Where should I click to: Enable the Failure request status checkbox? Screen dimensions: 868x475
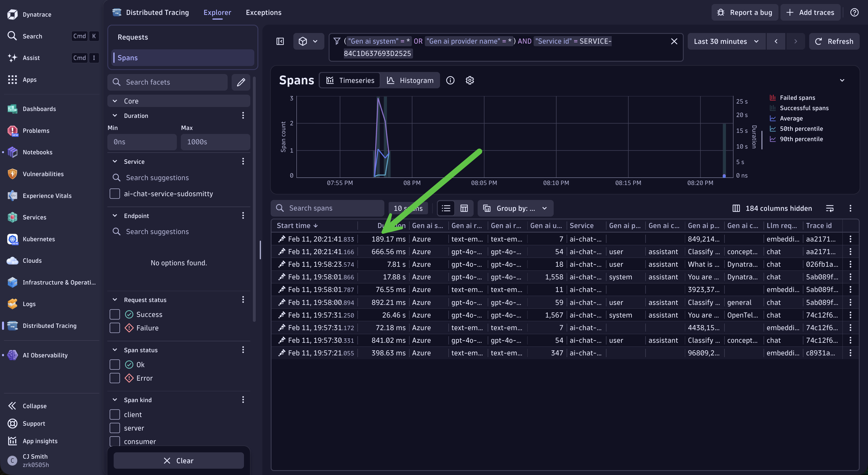pyautogui.click(x=115, y=328)
